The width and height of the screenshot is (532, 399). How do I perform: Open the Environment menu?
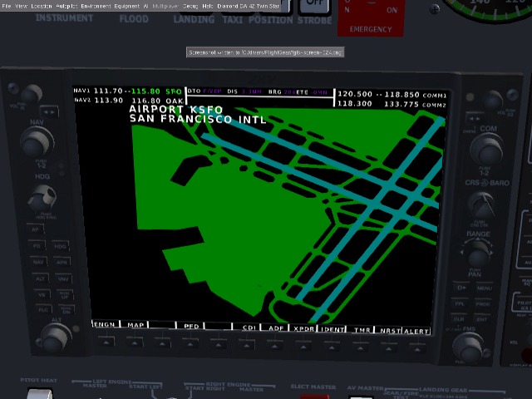tap(96, 6)
